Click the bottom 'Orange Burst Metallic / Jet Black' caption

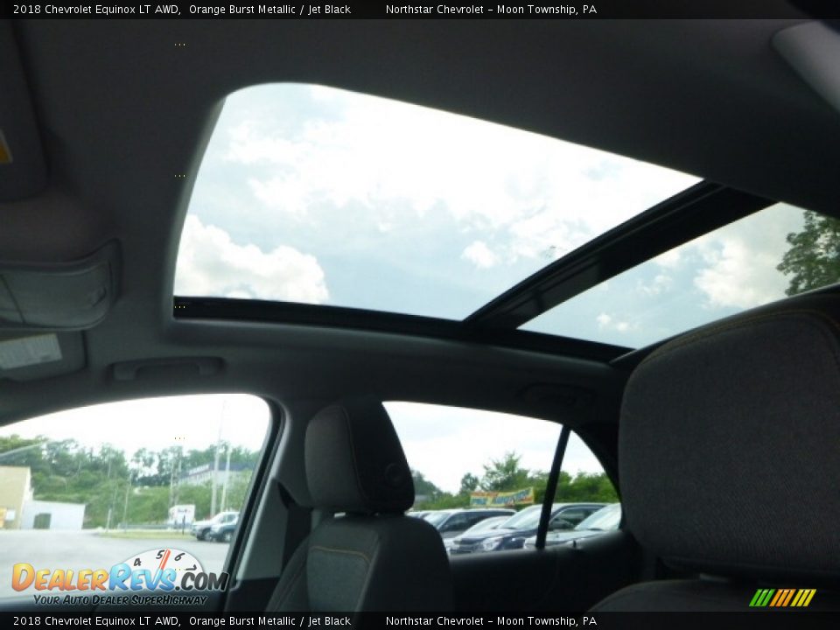(269, 621)
